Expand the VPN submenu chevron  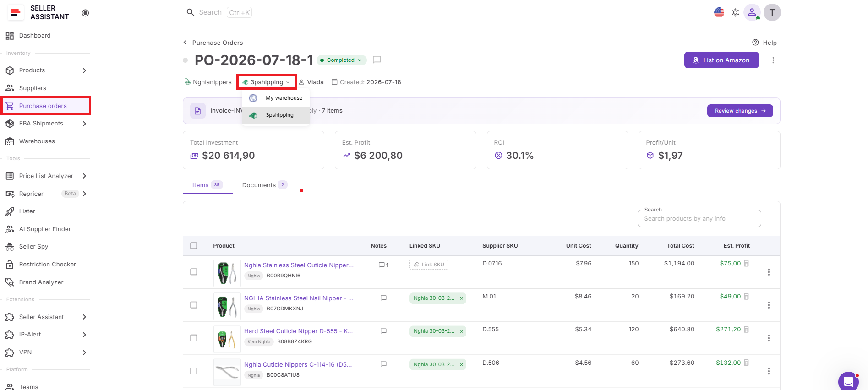point(84,352)
